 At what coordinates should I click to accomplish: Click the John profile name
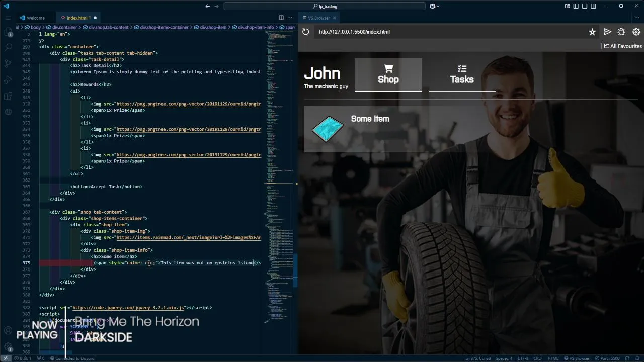coord(322,73)
